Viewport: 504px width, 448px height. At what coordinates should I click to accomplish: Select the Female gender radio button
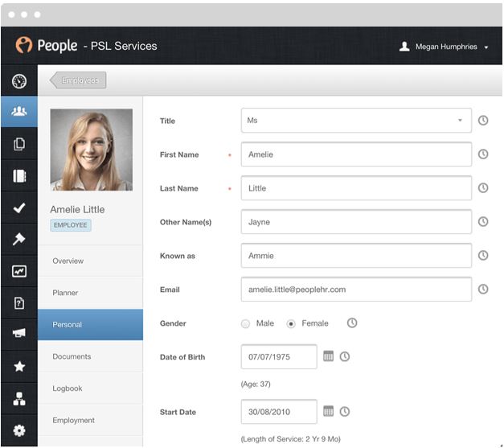(291, 323)
